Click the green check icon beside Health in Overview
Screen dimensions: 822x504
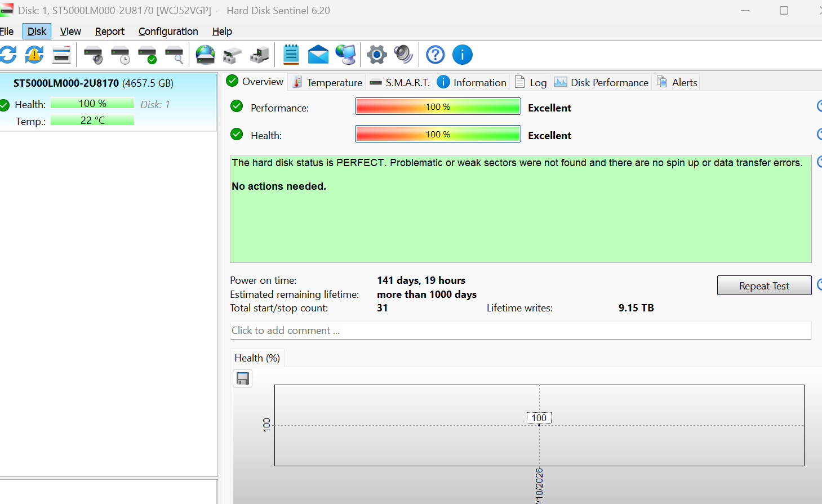(x=237, y=134)
